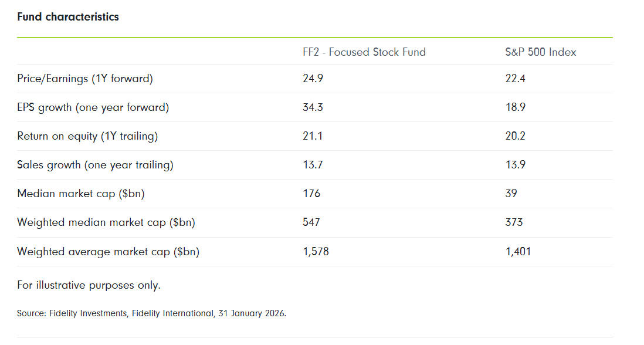This screenshot has width=644, height=345.
Task: Click the fund's 176 median market cap value
Action: point(311,194)
